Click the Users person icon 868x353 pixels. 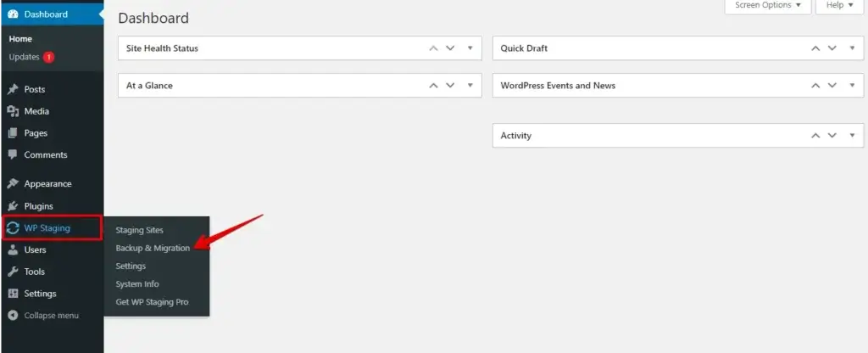coord(13,250)
